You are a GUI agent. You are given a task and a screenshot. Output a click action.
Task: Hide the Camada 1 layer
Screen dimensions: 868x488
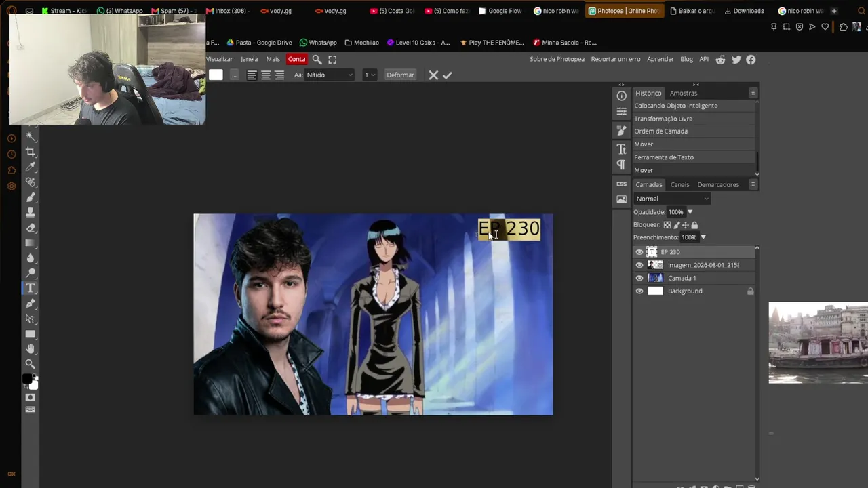tap(639, 278)
